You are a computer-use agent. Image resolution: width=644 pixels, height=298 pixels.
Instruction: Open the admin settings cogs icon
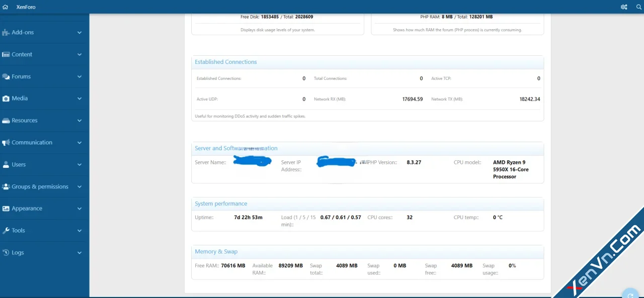pos(624,7)
